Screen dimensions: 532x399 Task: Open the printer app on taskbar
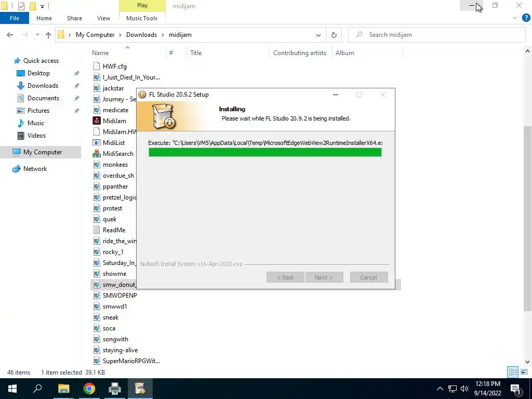coord(115,389)
